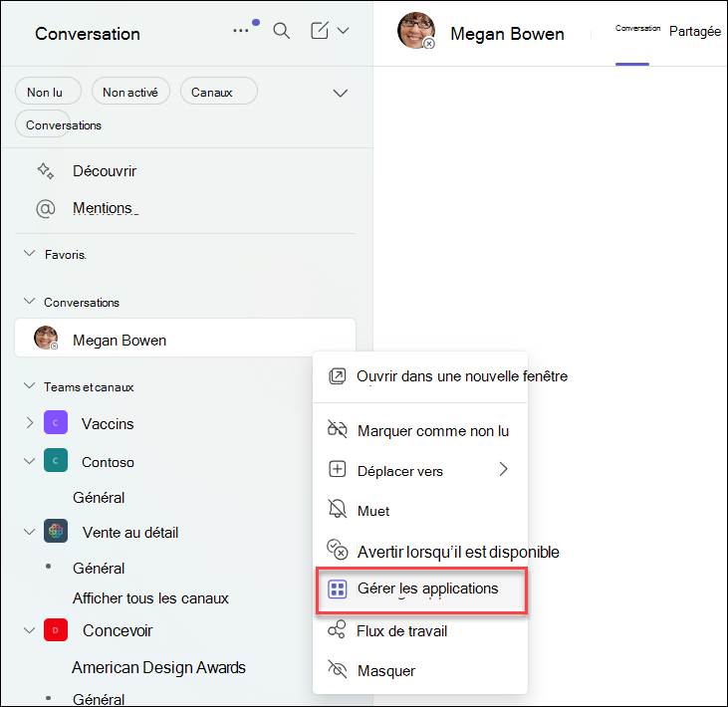Open the Concevoir team
The image size is (728, 707).
118,631
